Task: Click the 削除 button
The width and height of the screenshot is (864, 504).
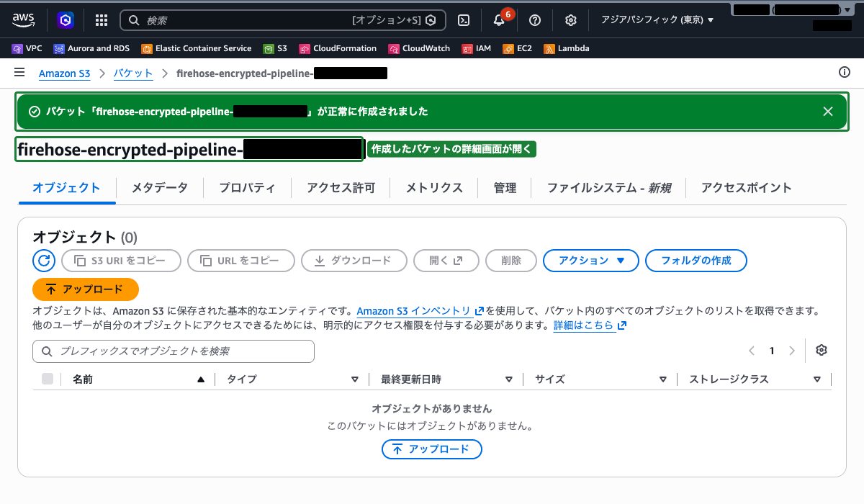Action: [511, 261]
